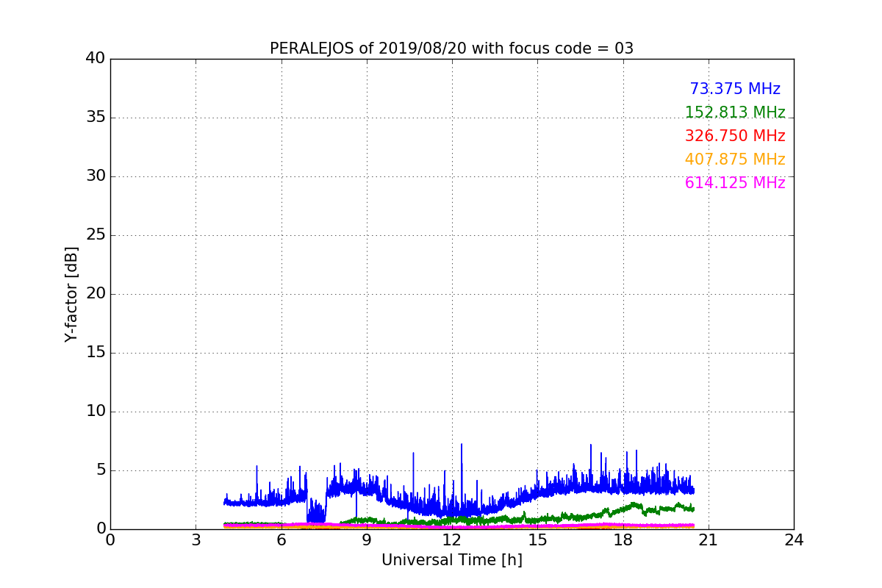Click the x-axis tick label 12
The image size is (882, 588).
[451, 540]
